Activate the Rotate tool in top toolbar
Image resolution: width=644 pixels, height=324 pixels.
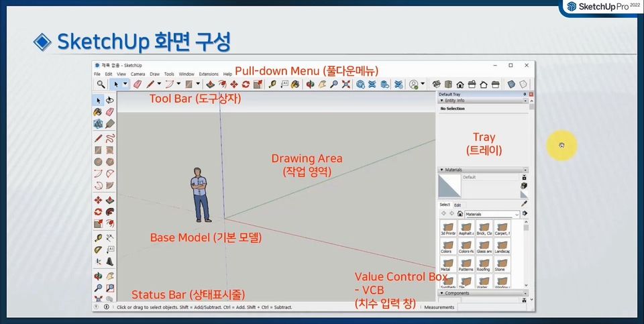click(246, 84)
